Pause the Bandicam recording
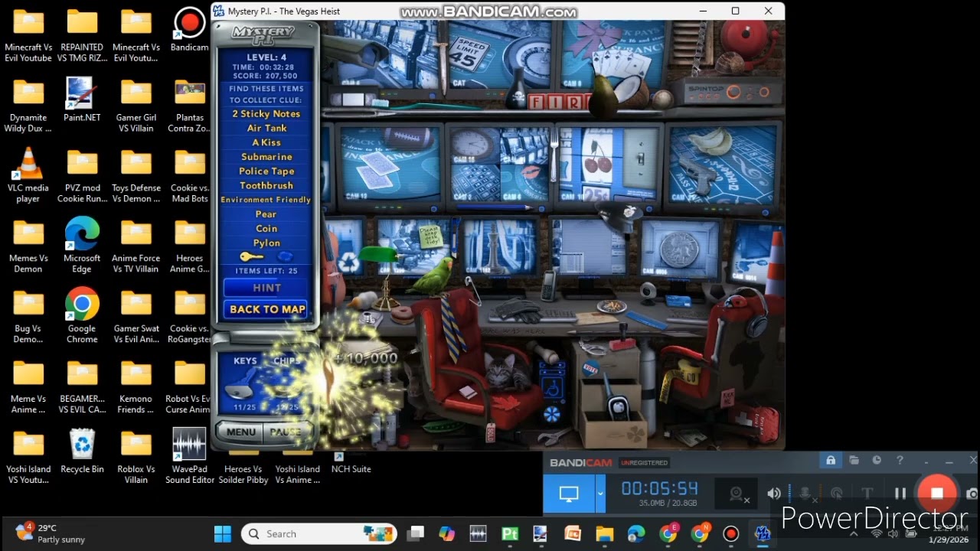980x551 pixels. tap(900, 494)
